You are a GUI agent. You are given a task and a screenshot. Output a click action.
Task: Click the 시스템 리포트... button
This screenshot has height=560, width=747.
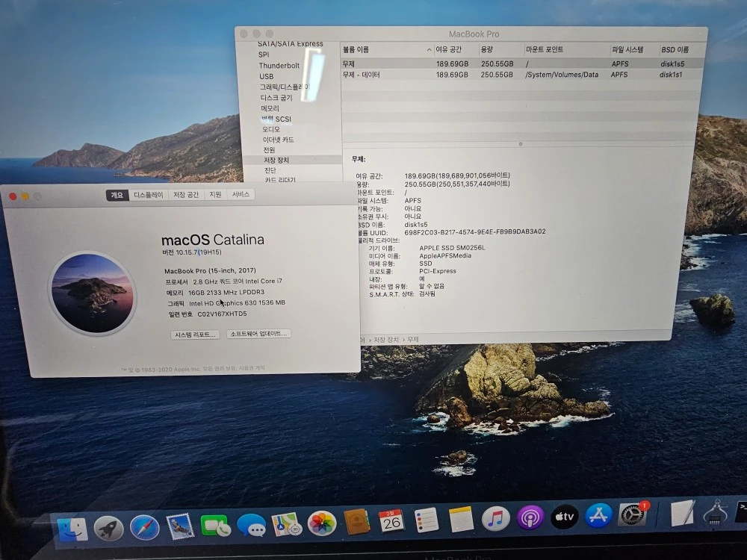(x=195, y=335)
